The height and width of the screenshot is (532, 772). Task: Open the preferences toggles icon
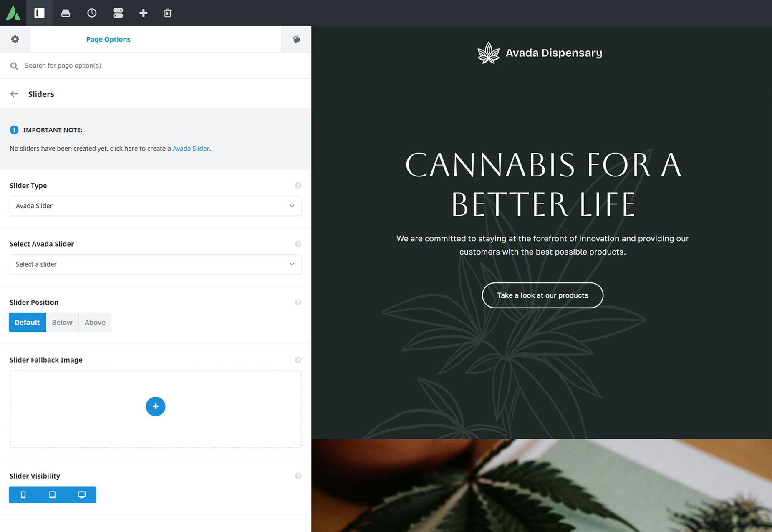point(118,13)
